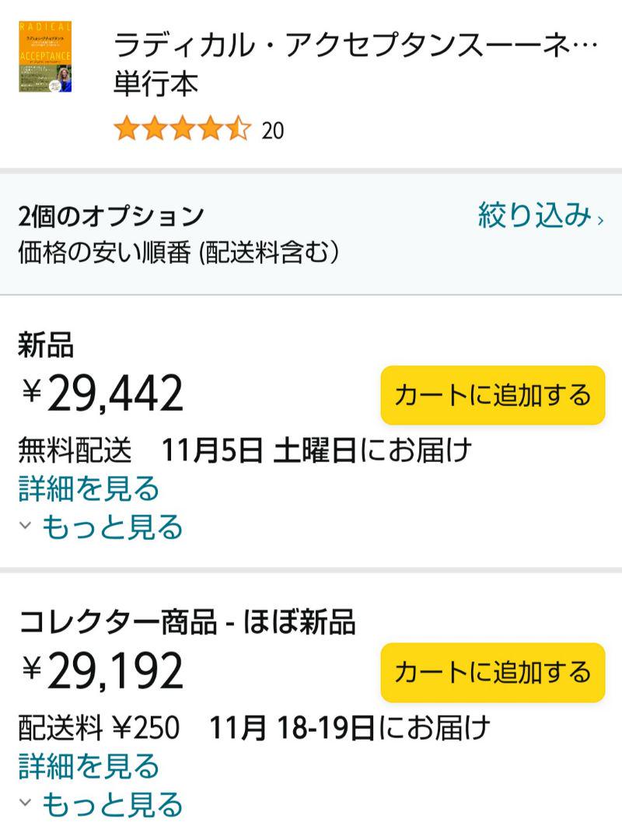The width and height of the screenshot is (622, 840).
Task: Open the 20 customer reviews count
Action: pos(273,131)
